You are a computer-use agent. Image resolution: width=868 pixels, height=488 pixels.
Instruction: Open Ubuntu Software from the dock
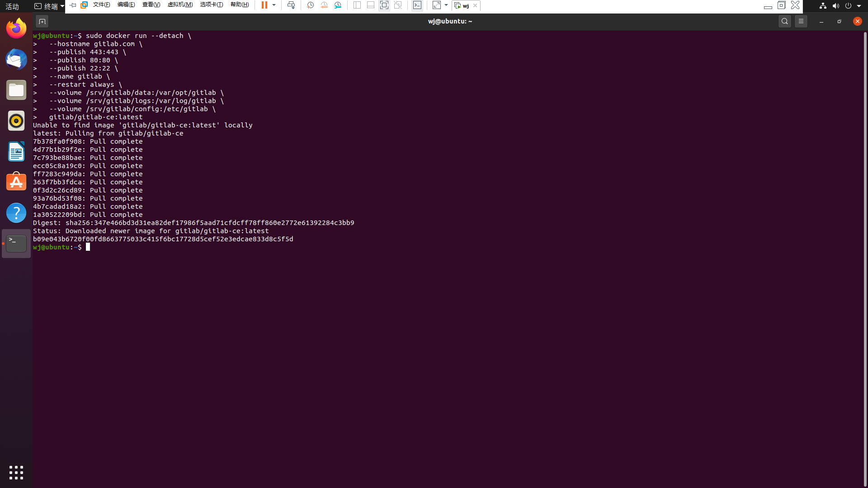[16, 182]
